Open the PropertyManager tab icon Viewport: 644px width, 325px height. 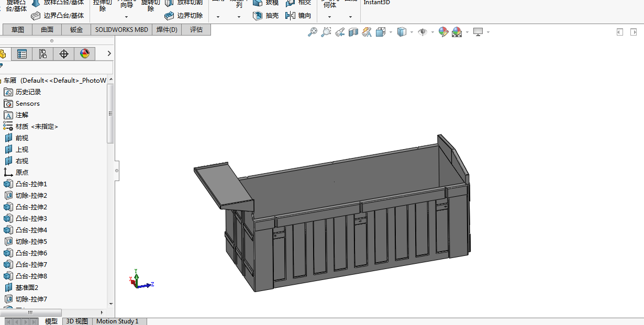[x=22, y=53]
